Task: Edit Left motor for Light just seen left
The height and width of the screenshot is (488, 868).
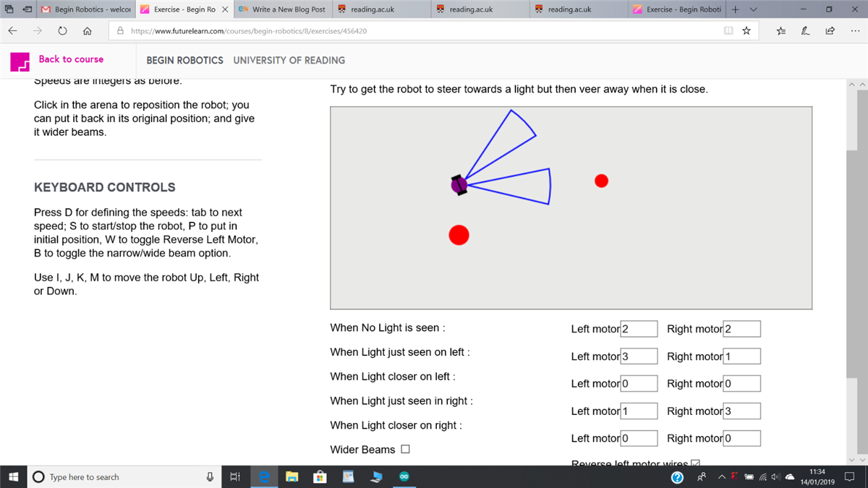Action: [639, 356]
